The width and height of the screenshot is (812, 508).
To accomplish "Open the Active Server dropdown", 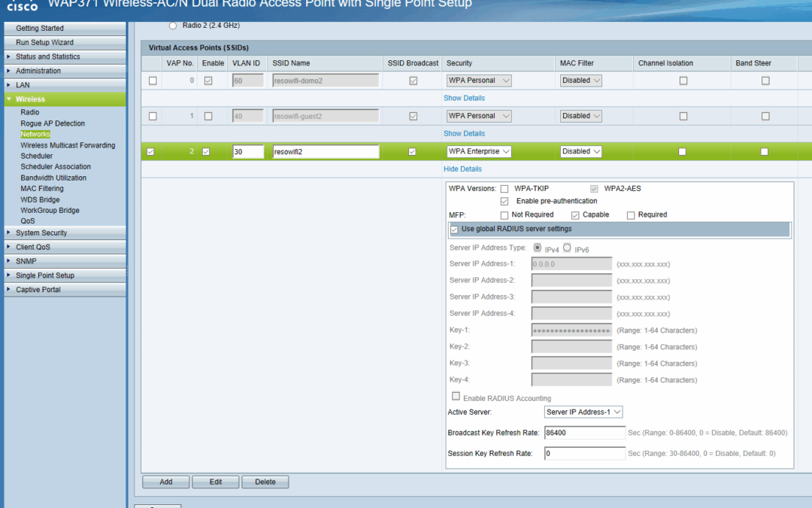I will click(x=583, y=412).
